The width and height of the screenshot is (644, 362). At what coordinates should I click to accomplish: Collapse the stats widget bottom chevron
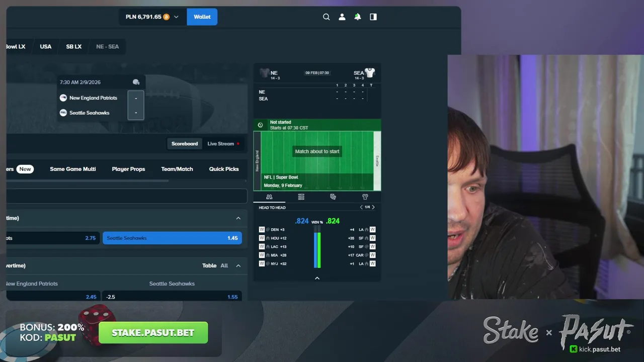tap(317, 278)
